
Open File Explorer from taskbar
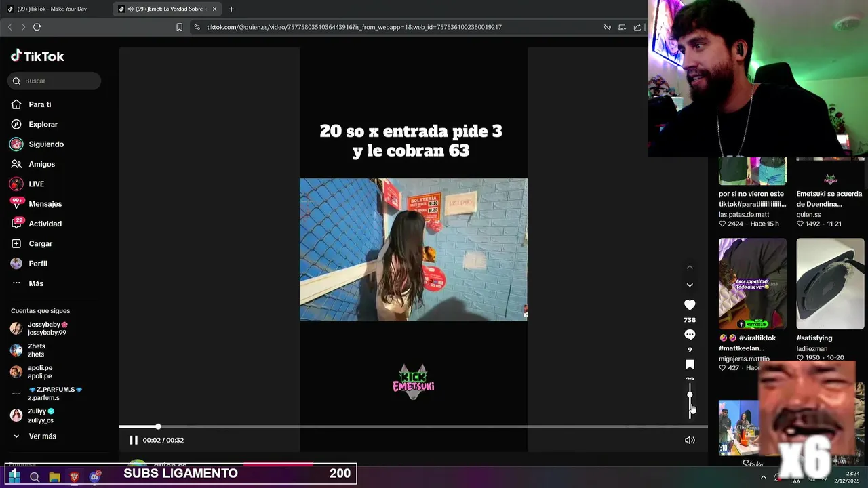click(55, 477)
